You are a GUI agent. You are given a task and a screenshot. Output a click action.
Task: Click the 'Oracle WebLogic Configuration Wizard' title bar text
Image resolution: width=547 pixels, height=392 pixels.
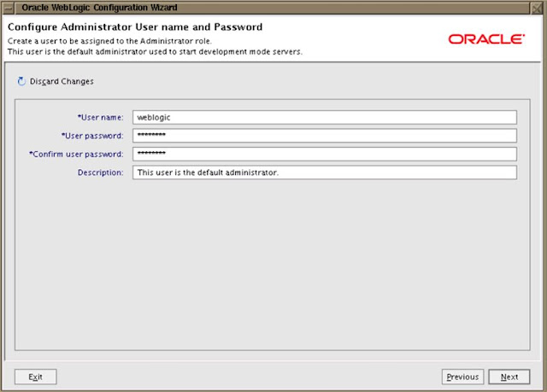pos(99,8)
